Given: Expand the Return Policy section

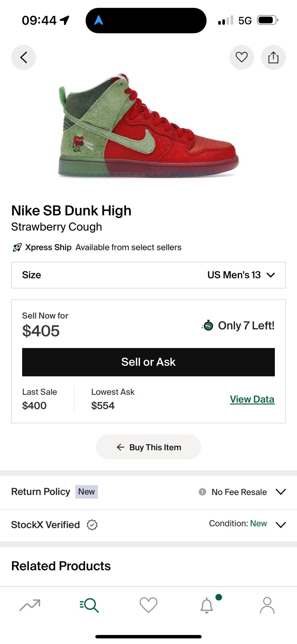Looking at the screenshot, I should (x=281, y=492).
